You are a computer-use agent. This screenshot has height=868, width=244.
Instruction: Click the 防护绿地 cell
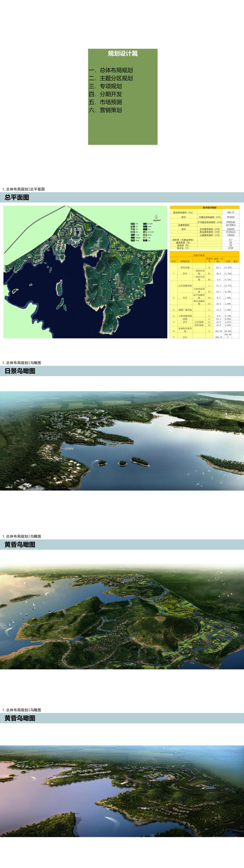coord(199,325)
